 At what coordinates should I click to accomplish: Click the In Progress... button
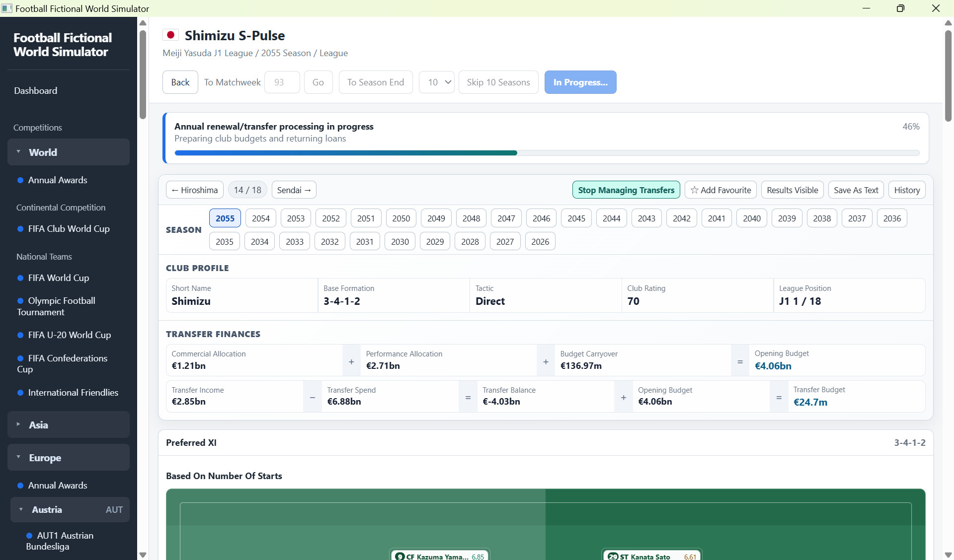(x=580, y=82)
